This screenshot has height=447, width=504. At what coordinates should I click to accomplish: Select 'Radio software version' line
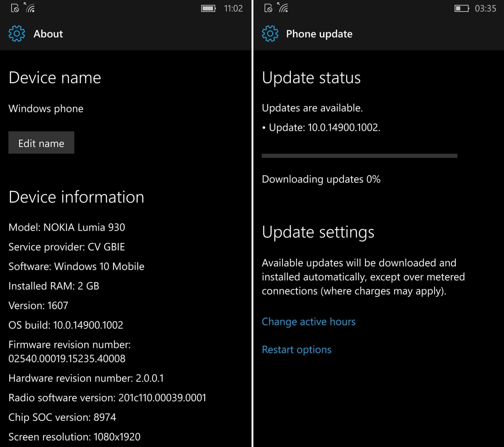click(x=107, y=398)
